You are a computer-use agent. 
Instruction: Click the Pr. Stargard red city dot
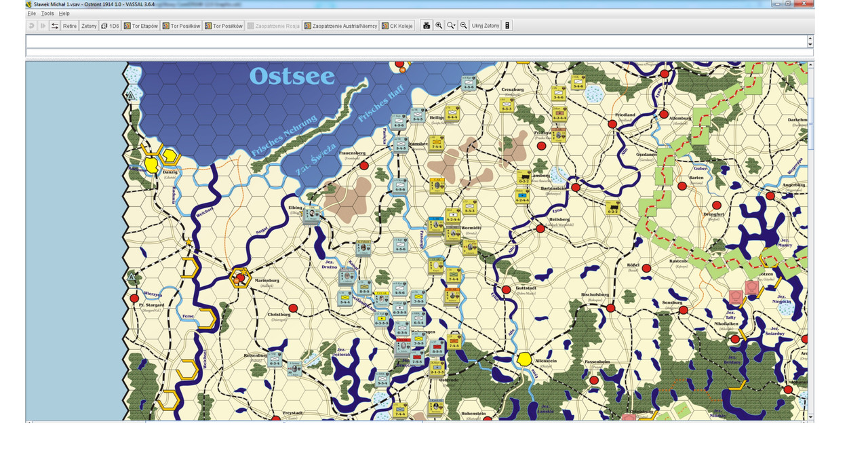point(134,298)
